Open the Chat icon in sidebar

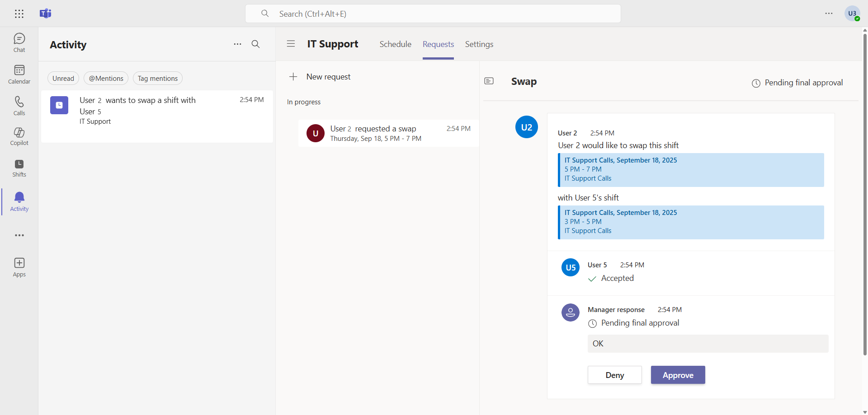point(19,43)
